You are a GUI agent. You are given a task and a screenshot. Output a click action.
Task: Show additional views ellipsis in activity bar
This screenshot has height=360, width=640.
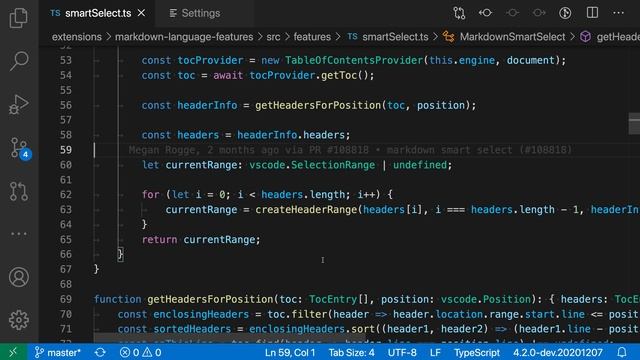[x=19, y=234]
